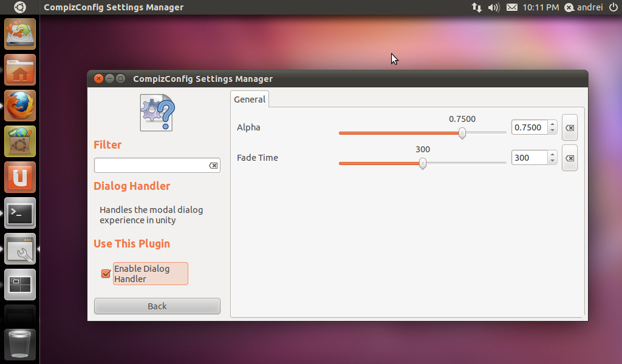Click the Alpha slider handle
This screenshot has height=364, width=622.
pos(462,133)
